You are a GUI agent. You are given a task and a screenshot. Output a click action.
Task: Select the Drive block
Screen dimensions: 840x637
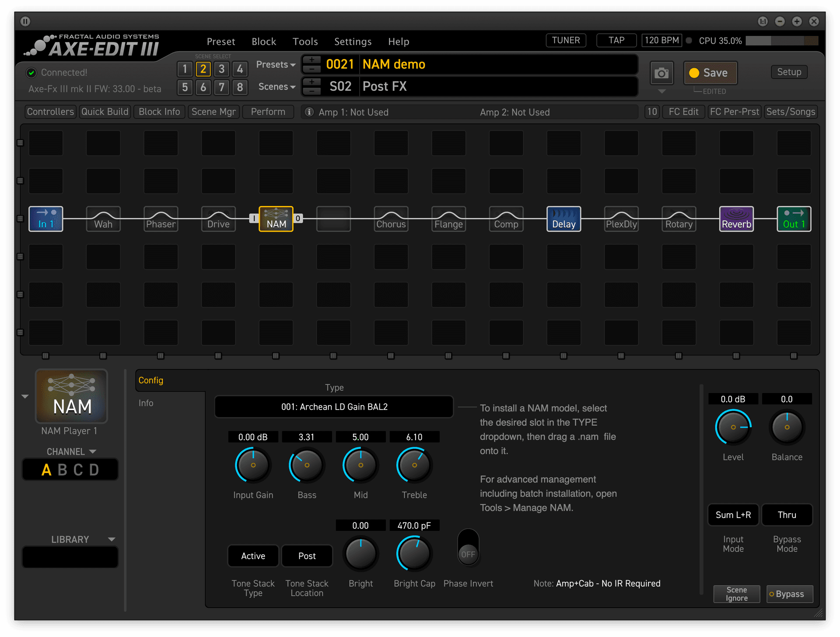pyautogui.click(x=218, y=219)
